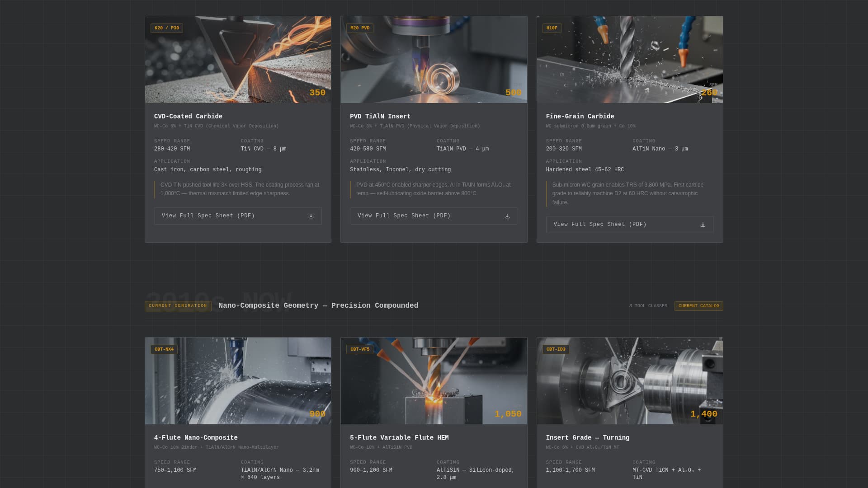Screen dimensions: 868x488
Task: Click the download icon on PVD TiAlN Insert spec sheet
Action: point(507,216)
